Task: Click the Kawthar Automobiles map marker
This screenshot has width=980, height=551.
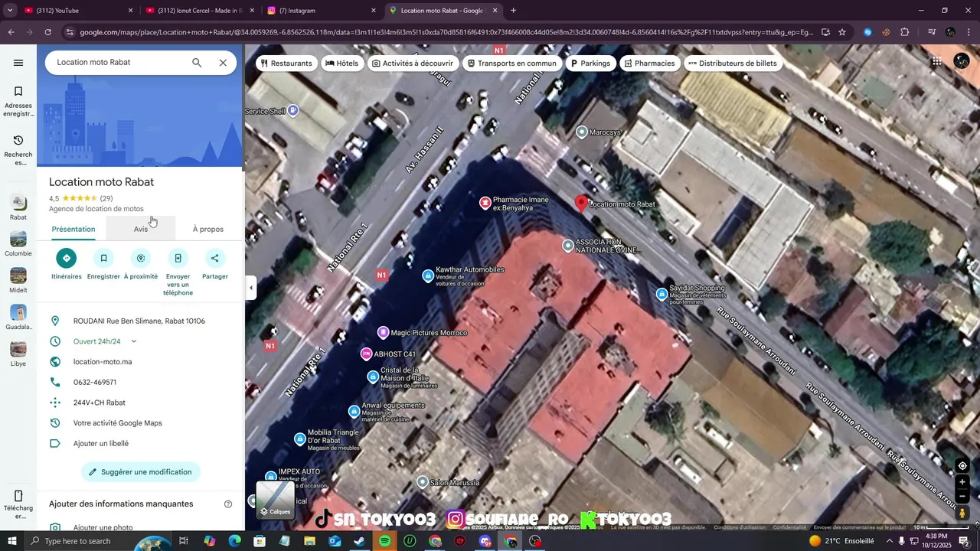Action: pyautogui.click(x=428, y=275)
